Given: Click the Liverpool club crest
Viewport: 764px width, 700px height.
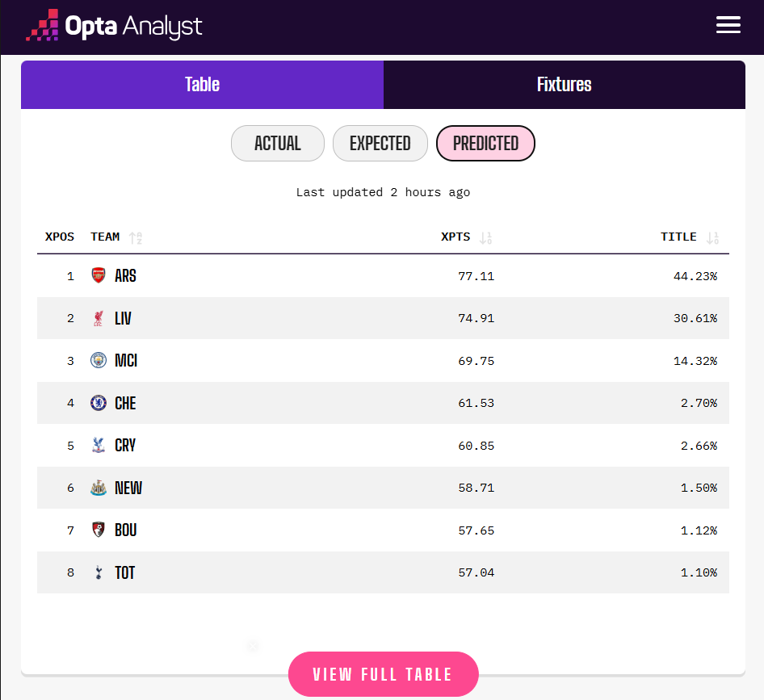Looking at the screenshot, I should [x=99, y=319].
